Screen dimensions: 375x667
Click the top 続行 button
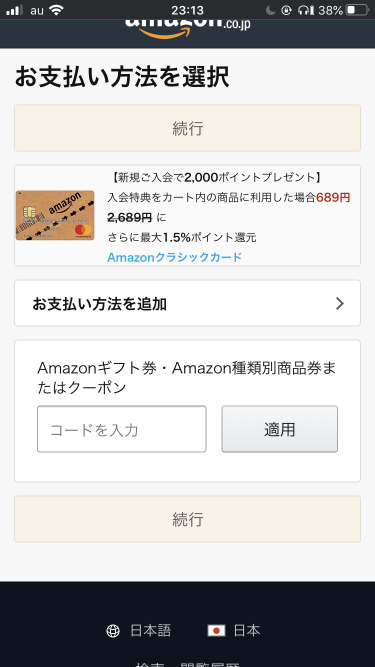(x=188, y=128)
